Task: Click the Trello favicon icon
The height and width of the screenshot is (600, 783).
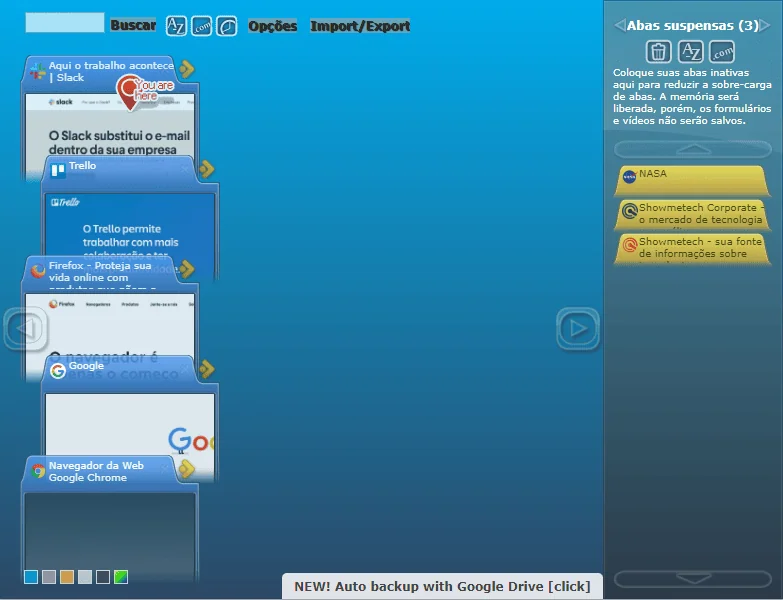Action: 58,171
